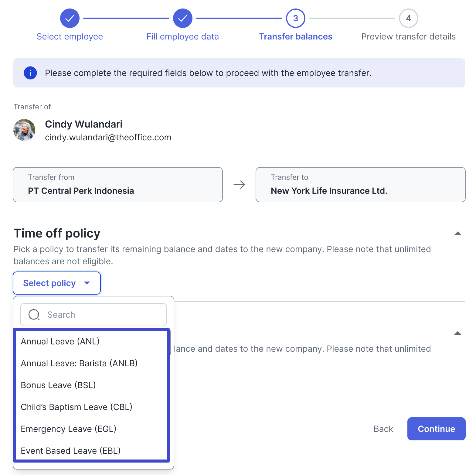Viewport: 476px width, 475px height.
Task: Select the Bonus Leave (BSL) option
Action: pyautogui.click(x=91, y=385)
